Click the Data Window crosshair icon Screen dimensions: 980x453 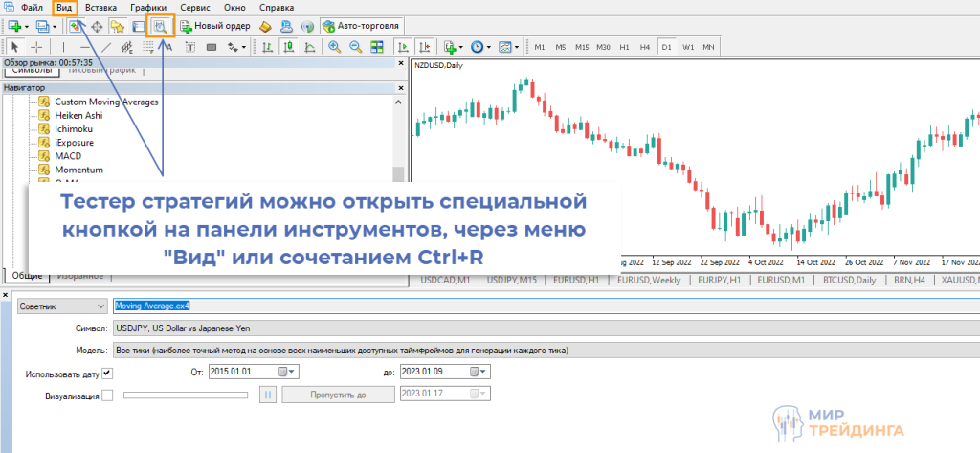pyautogui.click(x=96, y=26)
